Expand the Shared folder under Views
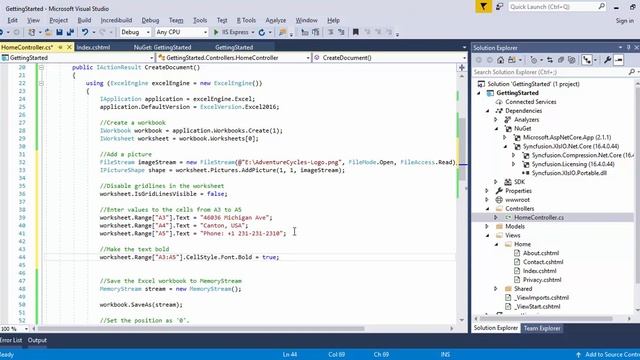This screenshot has width=640, height=360. pyautogui.click(x=496, y=289)
